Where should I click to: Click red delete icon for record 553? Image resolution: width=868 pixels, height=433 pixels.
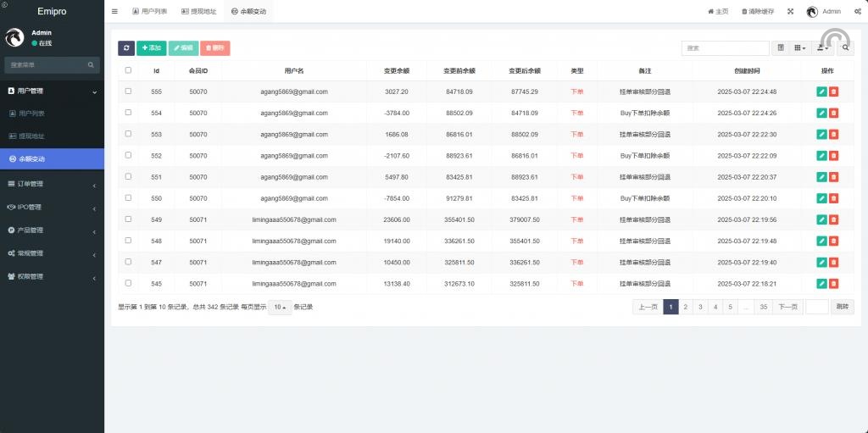[834, 134]
